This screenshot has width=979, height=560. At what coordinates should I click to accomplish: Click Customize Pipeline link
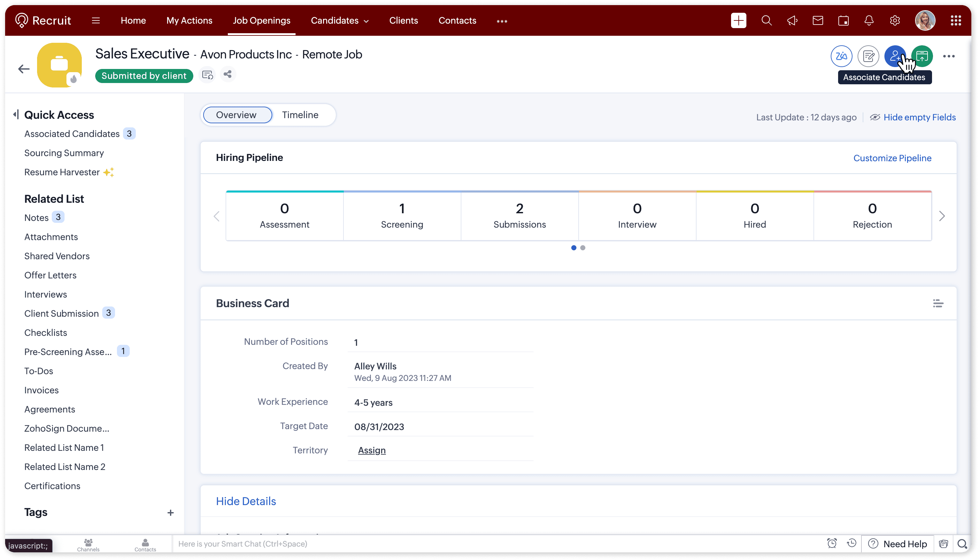tap(892, 158)
